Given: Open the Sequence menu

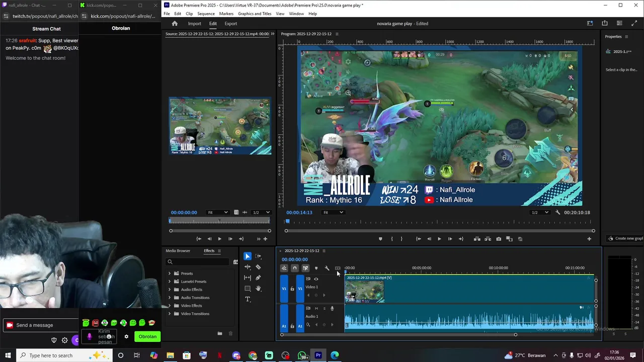Looking at the screenshot, I should pyautogui.click(x=206, y=14).
